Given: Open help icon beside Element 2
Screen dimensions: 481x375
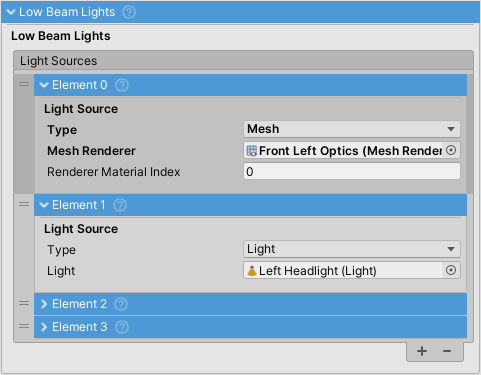Looking at the screenshot, I should pyautogui.click(x=121, y=304).
